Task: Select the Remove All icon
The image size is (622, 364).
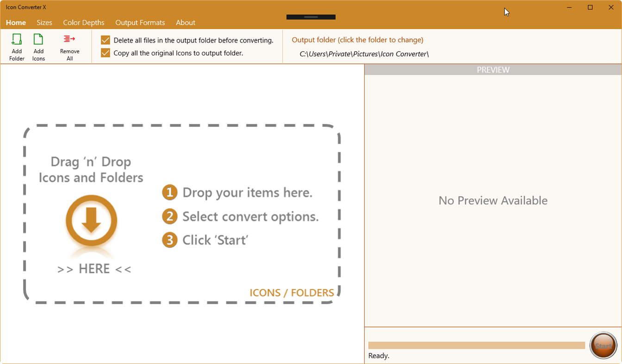Action: click(x=69, y=46)
